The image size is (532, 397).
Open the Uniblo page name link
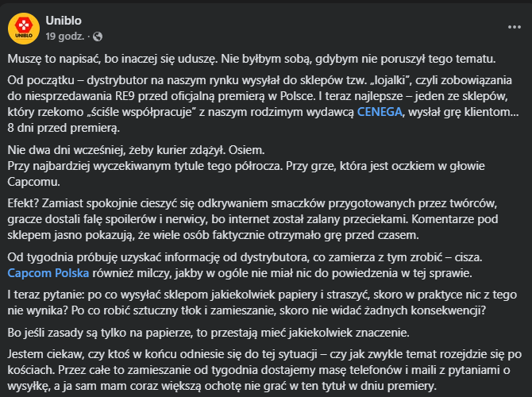pos(64,21)
